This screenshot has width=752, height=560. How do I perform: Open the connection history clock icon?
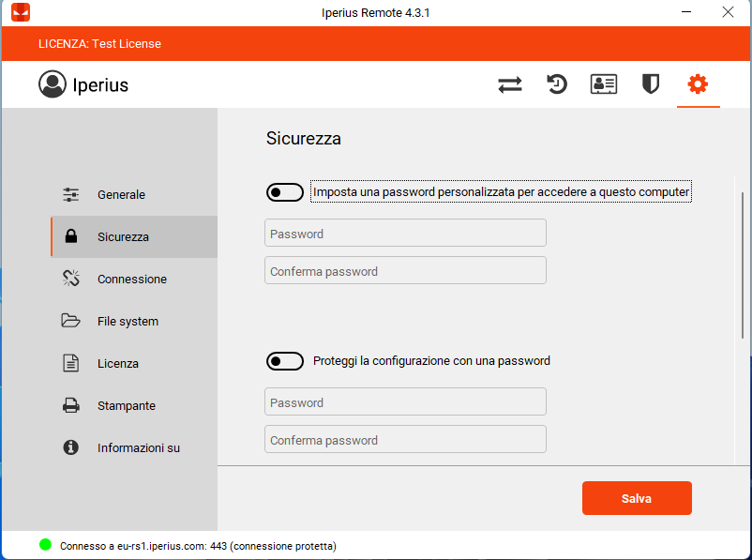coord(557,84)
